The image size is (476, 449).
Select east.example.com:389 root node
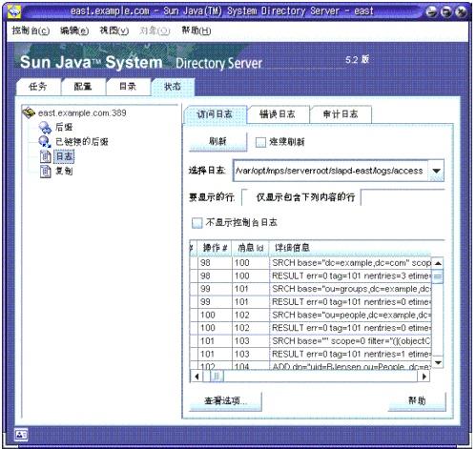[82, 112]
